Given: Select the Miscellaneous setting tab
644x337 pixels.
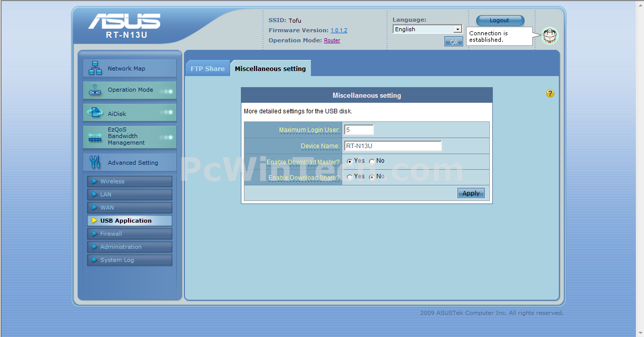Looking at the screenshot, I should [270, 69].
